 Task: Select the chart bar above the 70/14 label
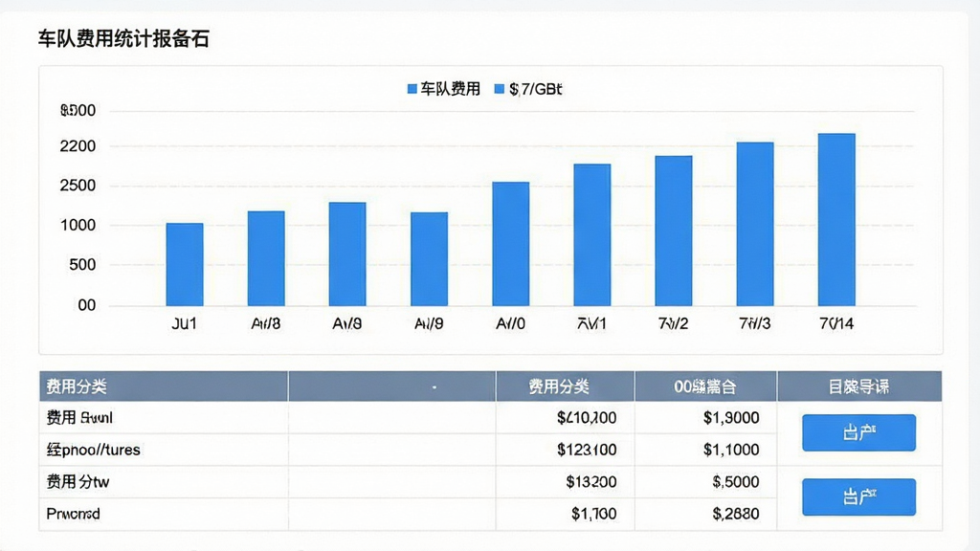click(836, 220)
